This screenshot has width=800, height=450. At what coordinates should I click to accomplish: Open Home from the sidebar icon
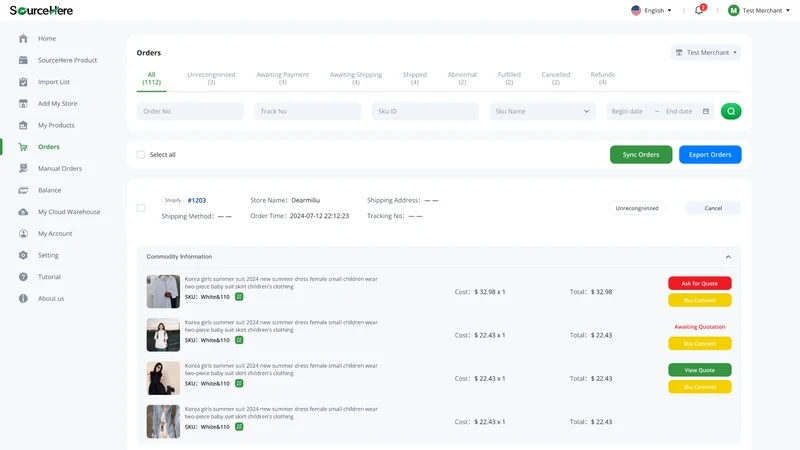[x=23, y=39]
